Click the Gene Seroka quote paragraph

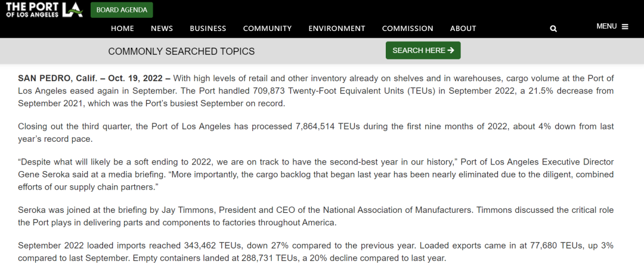pyautogui.click(x=315, y=175)
